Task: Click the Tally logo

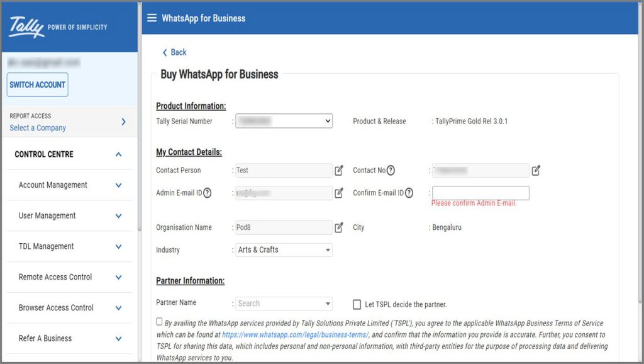Action: point(26,26)
